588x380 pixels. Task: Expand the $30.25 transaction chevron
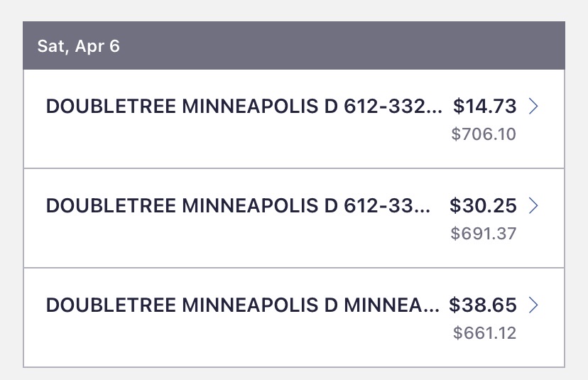(534, 206)
